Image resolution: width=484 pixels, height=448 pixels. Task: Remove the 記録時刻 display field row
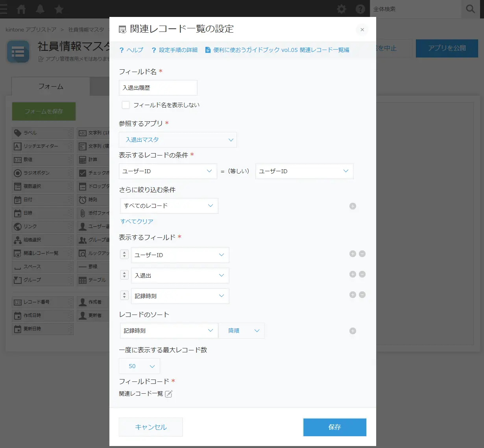(362, 295)
